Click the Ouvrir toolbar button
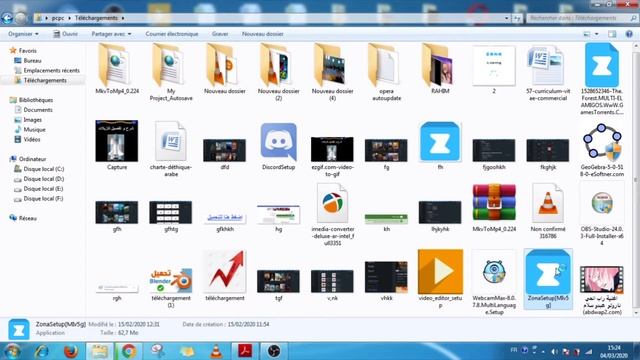Screen dimensions: 640x360 click(65, 34)
